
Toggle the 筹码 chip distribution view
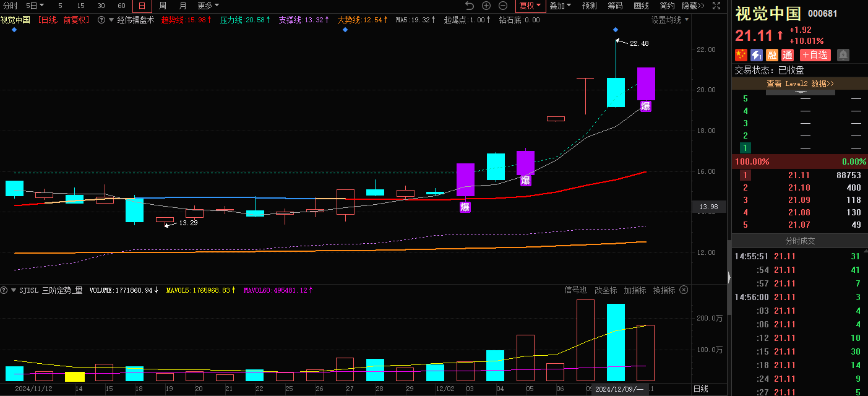pos(615,6)
